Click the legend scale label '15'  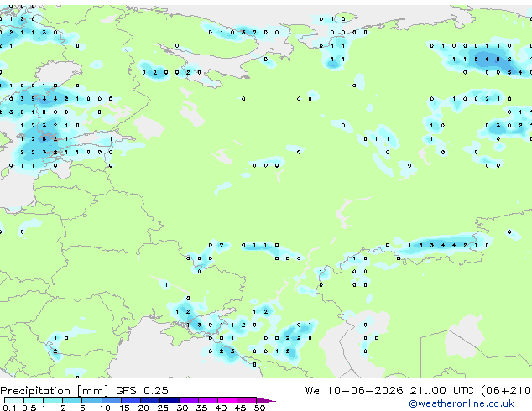click(x=124, y=408)
